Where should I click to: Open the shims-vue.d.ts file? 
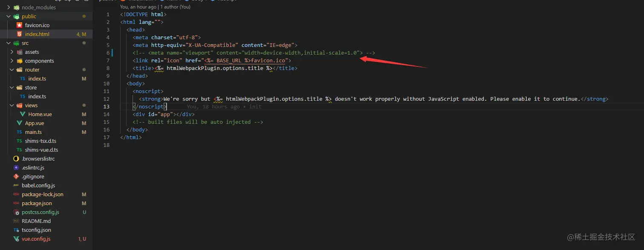click(42, 150)
